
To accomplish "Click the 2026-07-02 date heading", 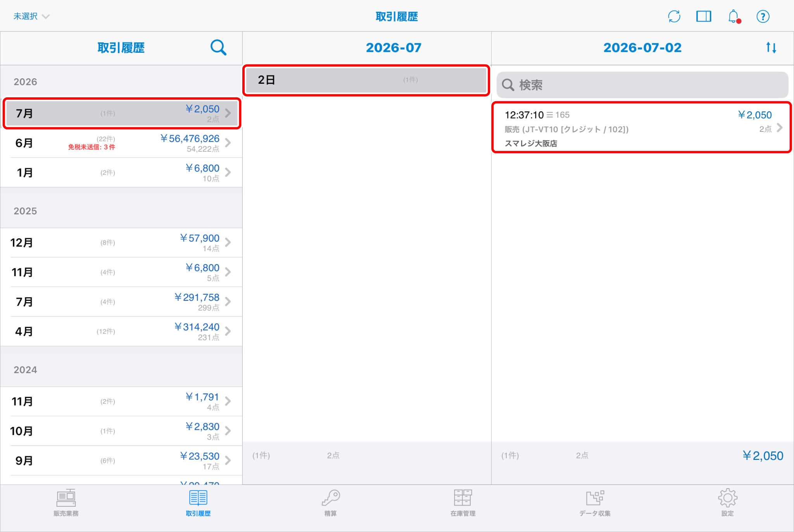I will (642, 48).
